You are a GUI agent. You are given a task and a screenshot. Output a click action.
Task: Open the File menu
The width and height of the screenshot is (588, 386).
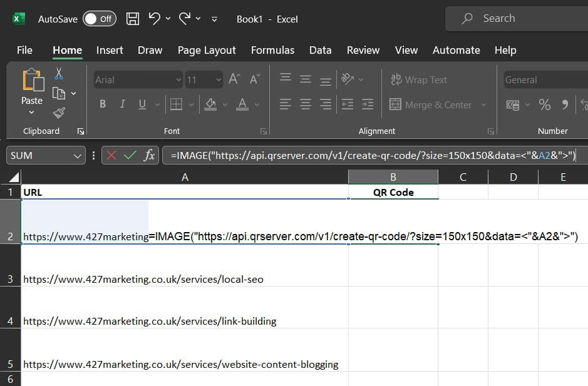pos(25,50)
